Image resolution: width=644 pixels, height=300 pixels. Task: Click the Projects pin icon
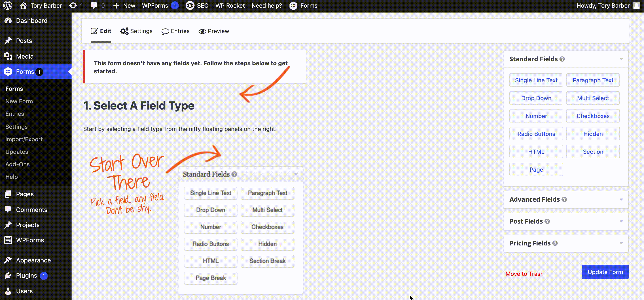(8, 225)
